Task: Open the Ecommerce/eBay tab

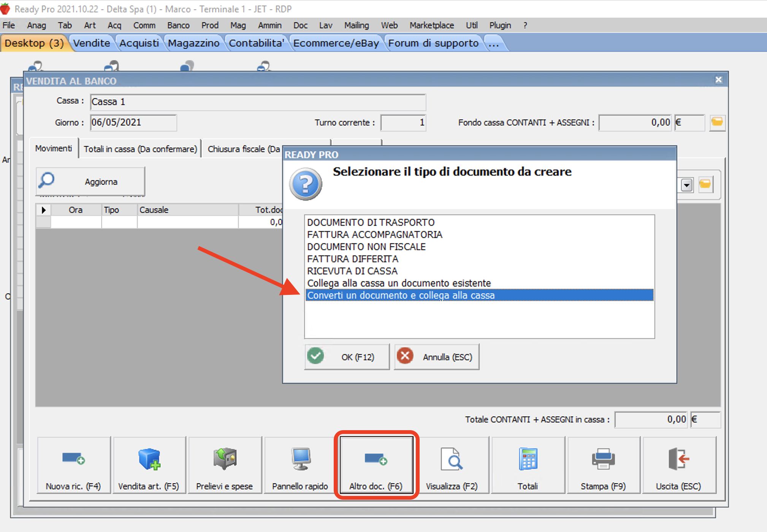Action: point(336,43)
